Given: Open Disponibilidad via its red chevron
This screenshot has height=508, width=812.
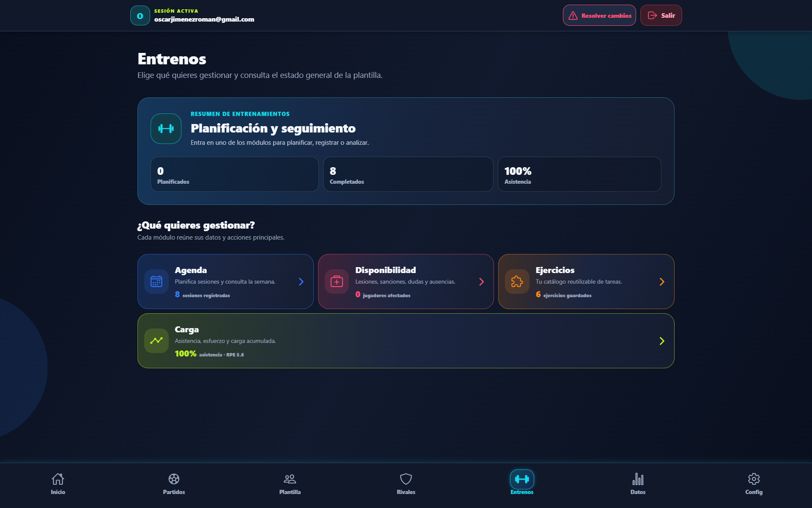Looking at the screenshot, I should pyautogui.click(x=481, y=282).
